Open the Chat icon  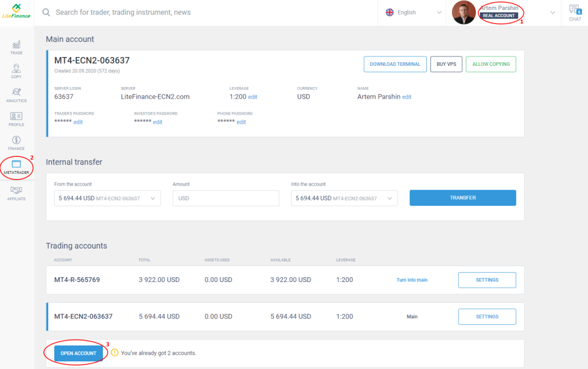click(x=575, y=13)
